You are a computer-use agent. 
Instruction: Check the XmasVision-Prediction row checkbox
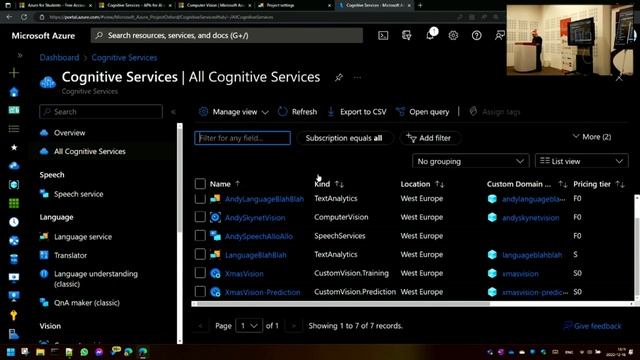coord(200,292)
